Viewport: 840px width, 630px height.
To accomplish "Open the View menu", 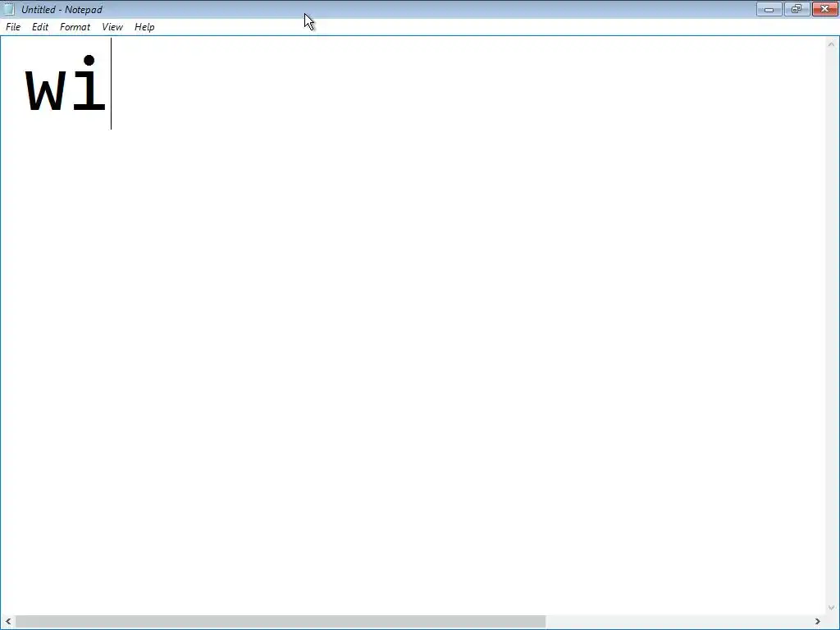I will pyautogui.click(x=112, y=27).
